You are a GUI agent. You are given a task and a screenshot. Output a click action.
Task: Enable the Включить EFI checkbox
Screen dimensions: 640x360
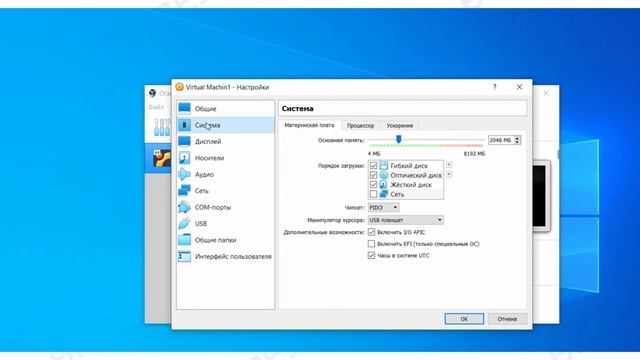(371, 244)
